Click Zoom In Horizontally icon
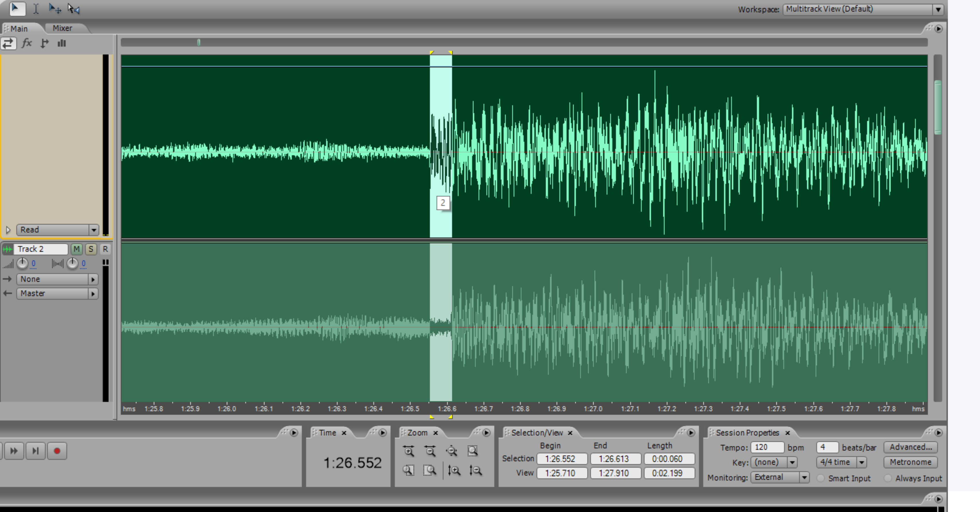Image resolution: width=980 pixels, height=512 pixels. click(x=409, y=451)
